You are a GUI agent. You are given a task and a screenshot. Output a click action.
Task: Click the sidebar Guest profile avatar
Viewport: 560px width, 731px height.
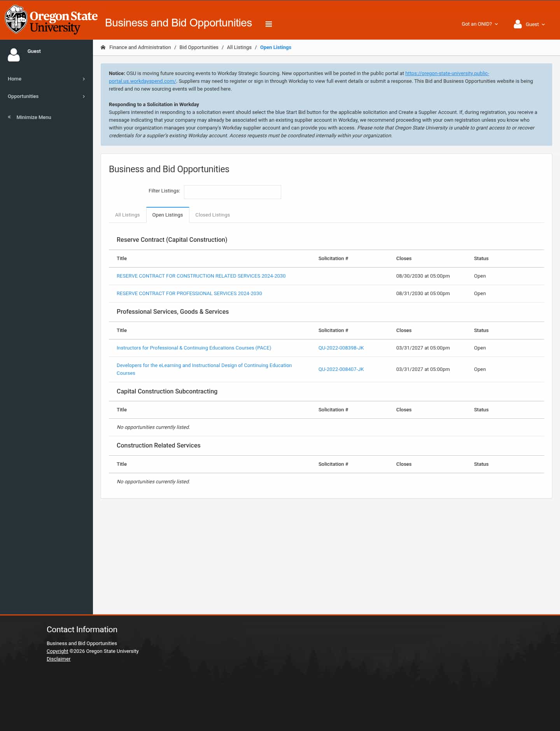[14, 55]
